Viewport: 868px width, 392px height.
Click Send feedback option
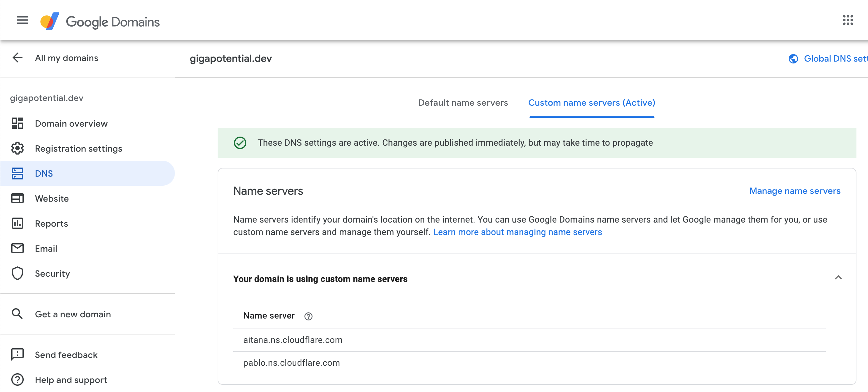tap(66, 354)
